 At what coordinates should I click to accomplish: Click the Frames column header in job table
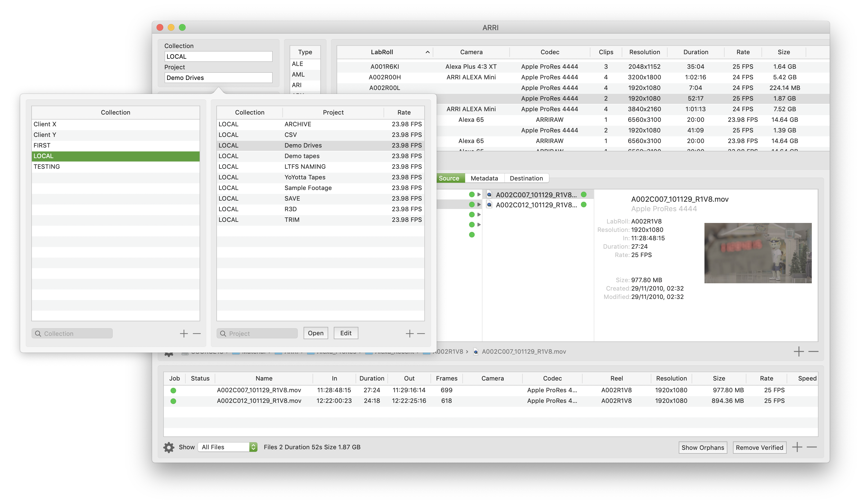pyautogui.click(x=446, y=378)
